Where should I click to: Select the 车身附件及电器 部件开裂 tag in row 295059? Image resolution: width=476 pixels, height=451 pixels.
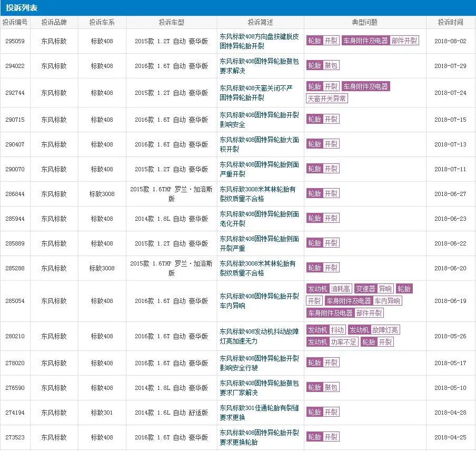[x=380, y=41]
